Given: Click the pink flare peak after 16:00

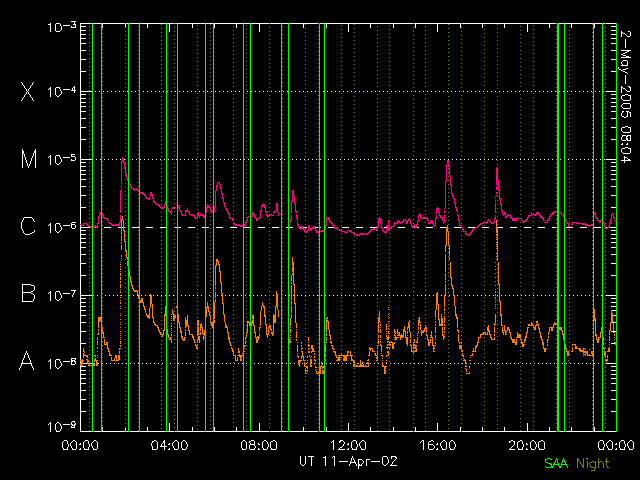Looking at the screenshot, I should coord(448,162).
